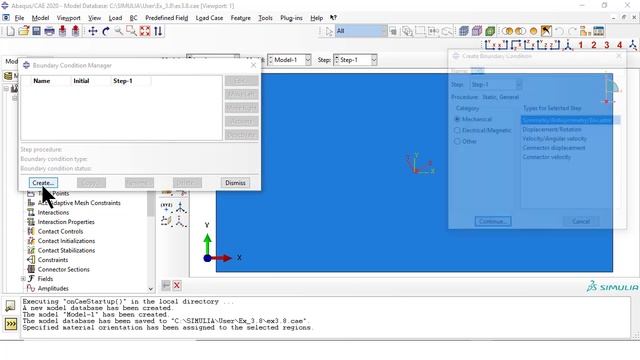The width and height of the screenshot is (640, 360).
Task: Select Mechanical category in Create Boundary Condition
Action: click(457, 119)
